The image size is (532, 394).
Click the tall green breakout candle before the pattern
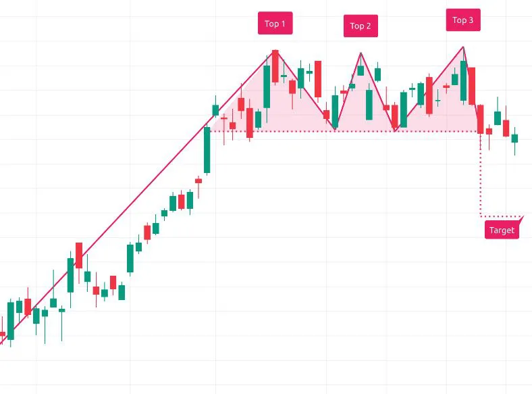click(207, 149)
